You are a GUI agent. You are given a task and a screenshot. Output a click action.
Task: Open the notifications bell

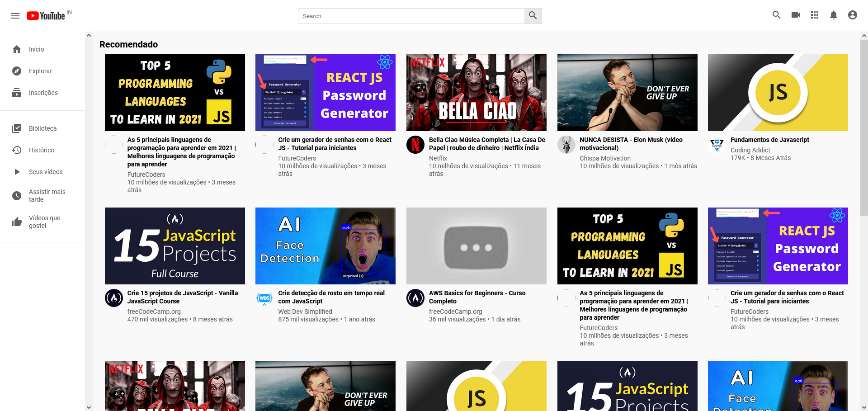[x=834, y=15]
